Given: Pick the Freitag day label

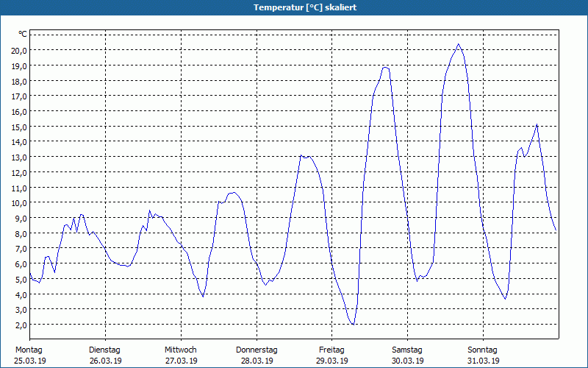Looking at the screenshot, I should pos(331,350).
